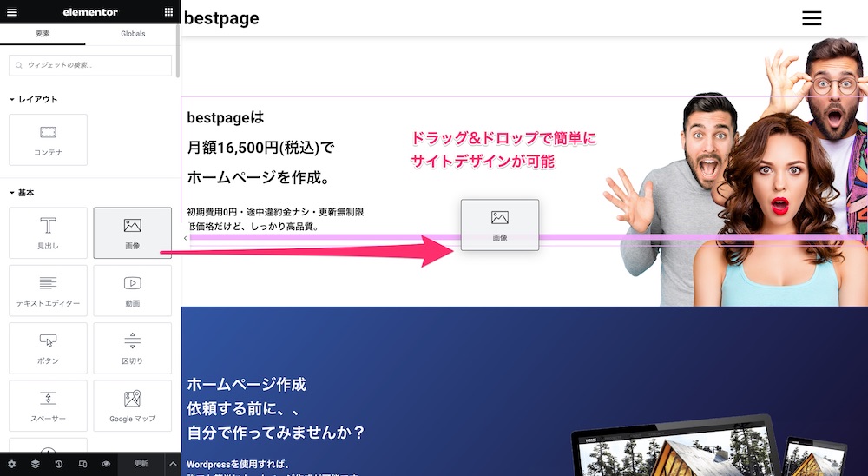Select the Google マップ widget
868x476 pixels.
[132, 406]
